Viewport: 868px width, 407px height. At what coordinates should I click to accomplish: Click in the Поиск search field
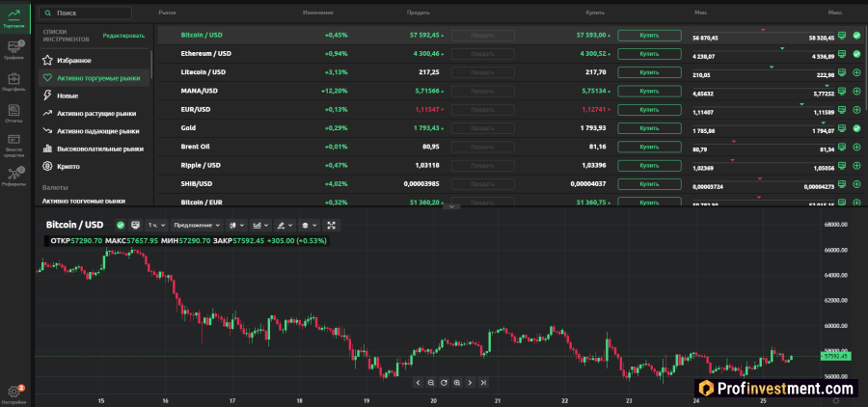pos(86,13)
